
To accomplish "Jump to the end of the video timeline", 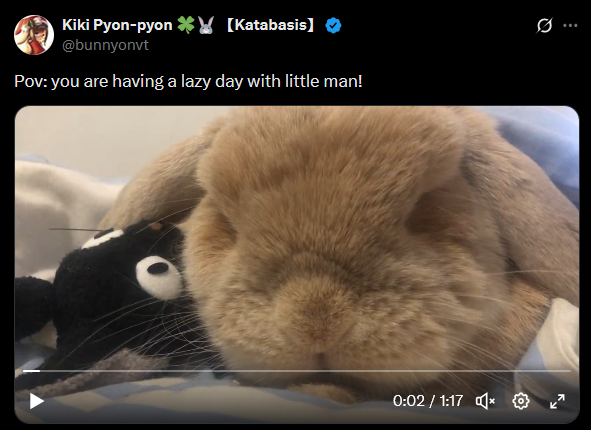I will 570,371.
